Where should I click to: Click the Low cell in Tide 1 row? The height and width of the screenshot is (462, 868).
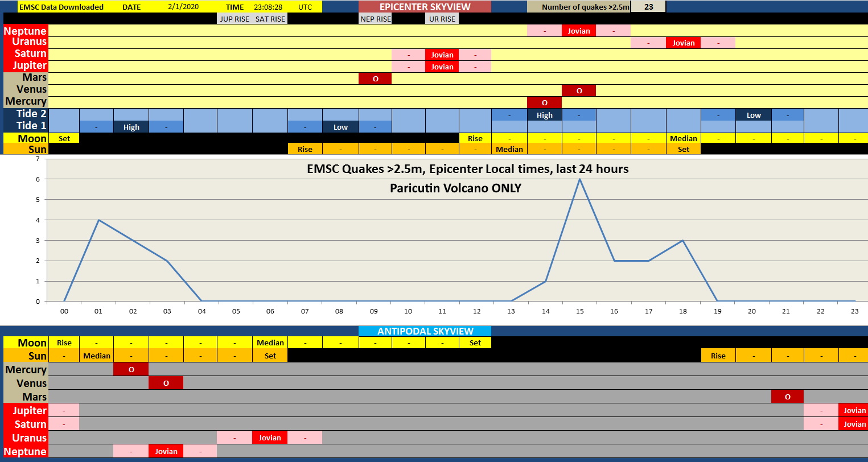[x=340, y=127]
